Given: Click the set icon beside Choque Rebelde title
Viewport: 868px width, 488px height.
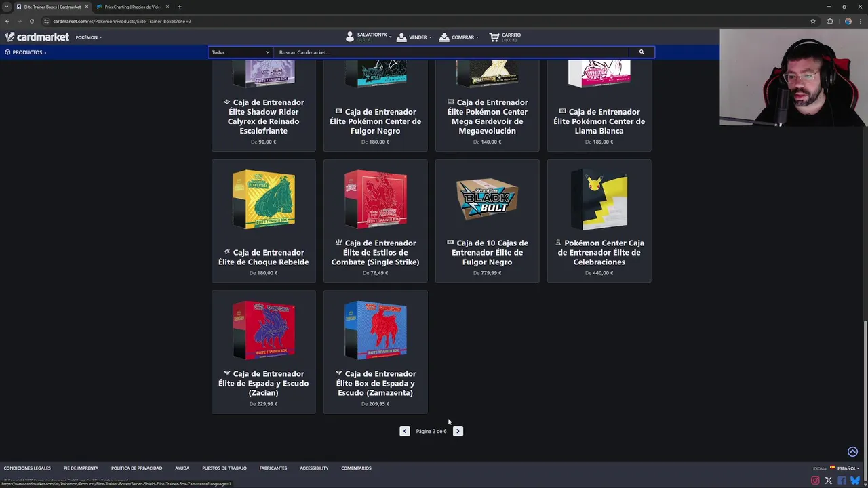Looking at the screenshot, I should tap(227, 252).
